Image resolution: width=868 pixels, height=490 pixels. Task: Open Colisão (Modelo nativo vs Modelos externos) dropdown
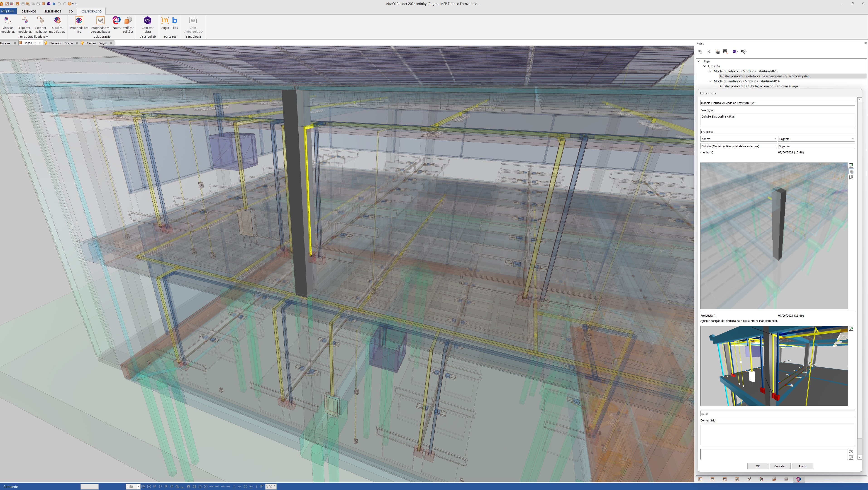coord(739,146)
